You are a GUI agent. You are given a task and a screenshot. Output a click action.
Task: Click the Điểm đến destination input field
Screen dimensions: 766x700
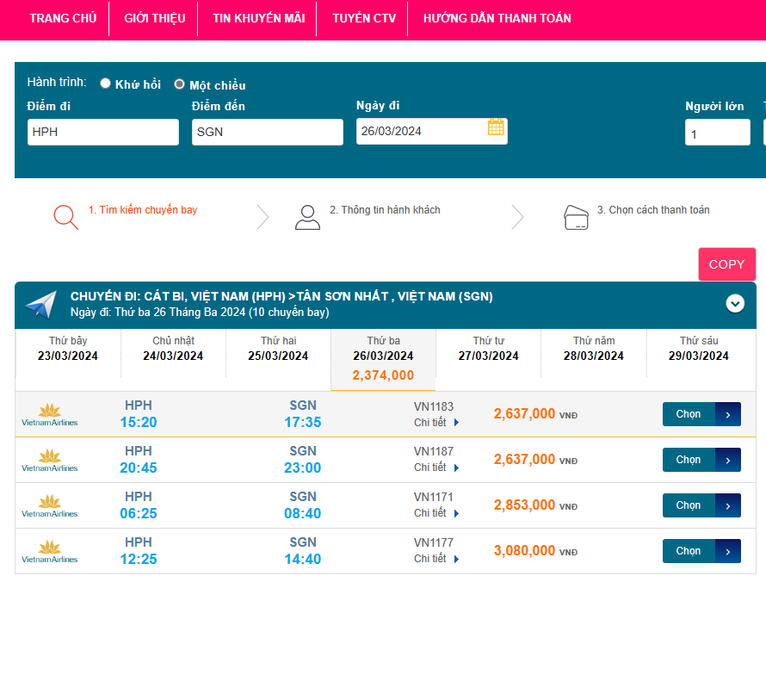click(267, 132)
